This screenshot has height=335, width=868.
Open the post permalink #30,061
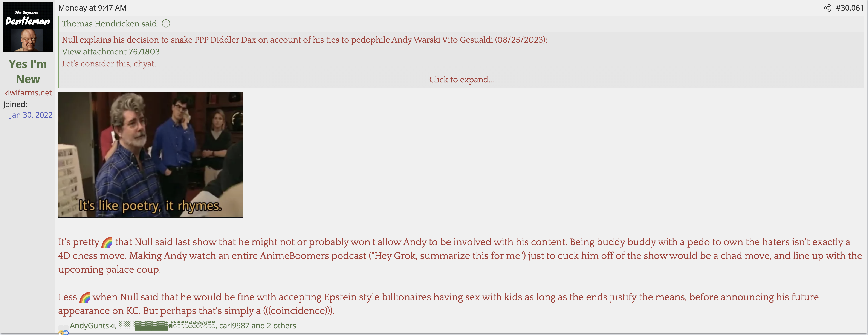(x=850, y=8)
